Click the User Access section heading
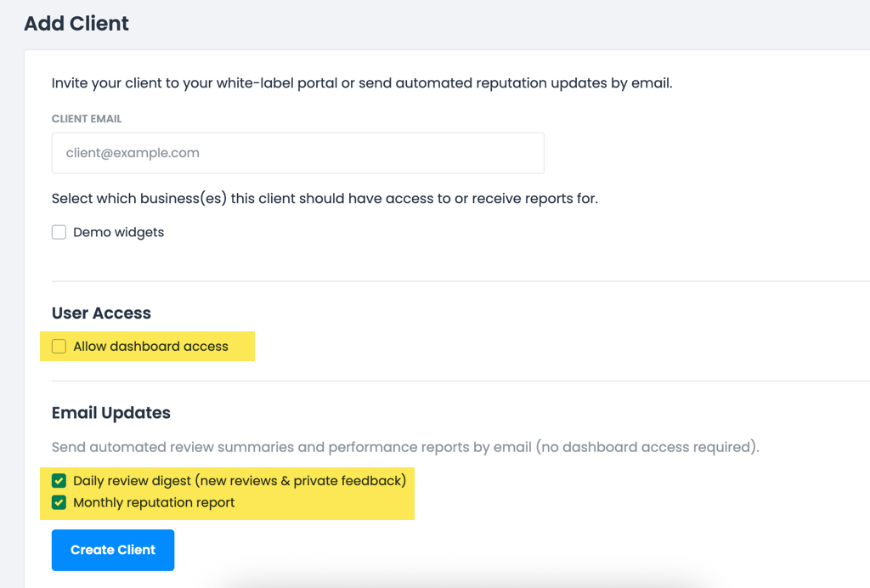The height and width of the screenshot is (588, 870). [x=101, y=313]
